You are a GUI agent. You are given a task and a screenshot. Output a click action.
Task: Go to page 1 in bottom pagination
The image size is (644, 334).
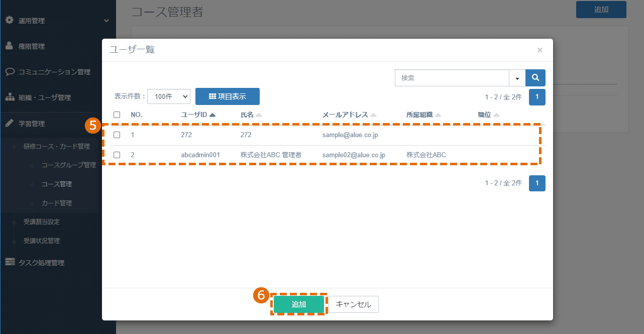click(537, 183)
